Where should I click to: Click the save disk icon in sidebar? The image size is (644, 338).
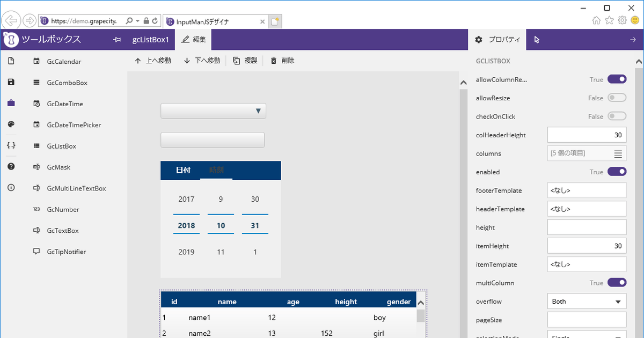click(11, 82)
